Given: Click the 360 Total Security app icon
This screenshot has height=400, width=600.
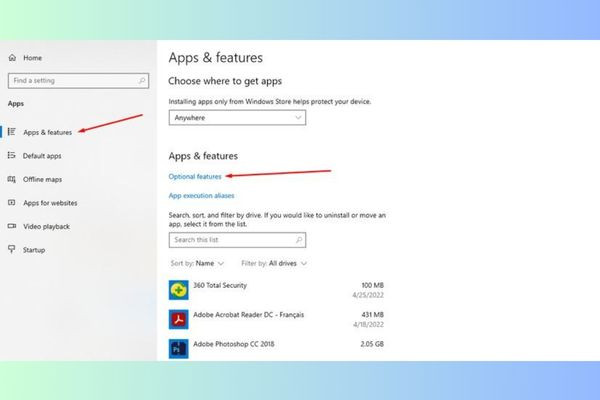Looking at the screenshot, I should tap(179, 290).
